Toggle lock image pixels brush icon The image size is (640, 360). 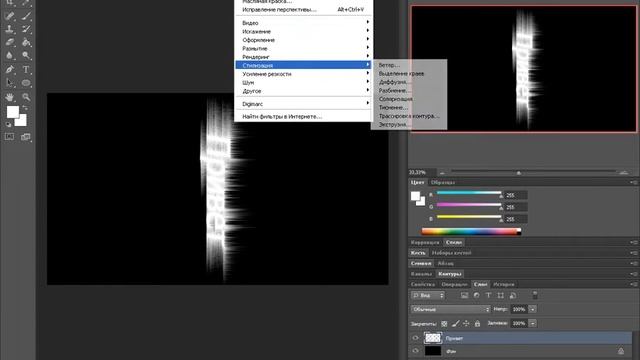point(456,324)
